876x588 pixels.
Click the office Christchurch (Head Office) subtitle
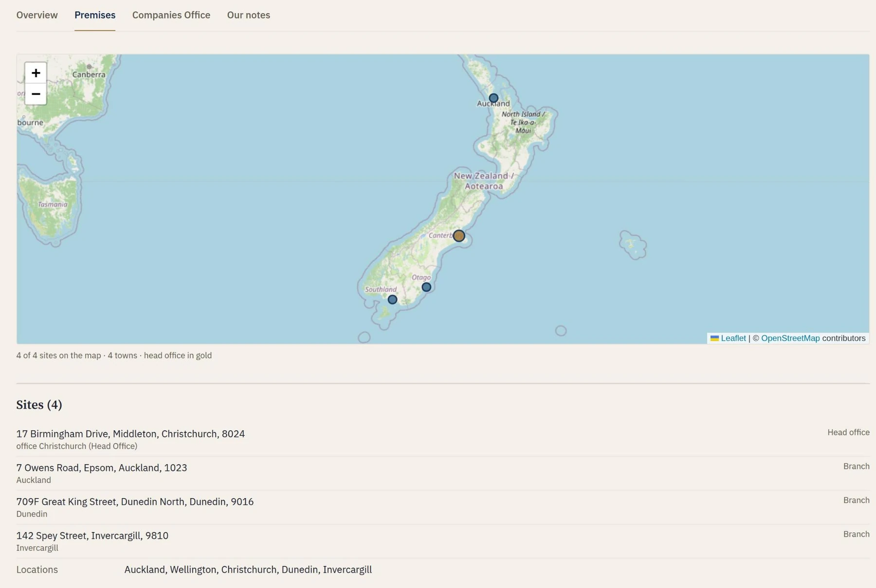[x=76, y=446]
